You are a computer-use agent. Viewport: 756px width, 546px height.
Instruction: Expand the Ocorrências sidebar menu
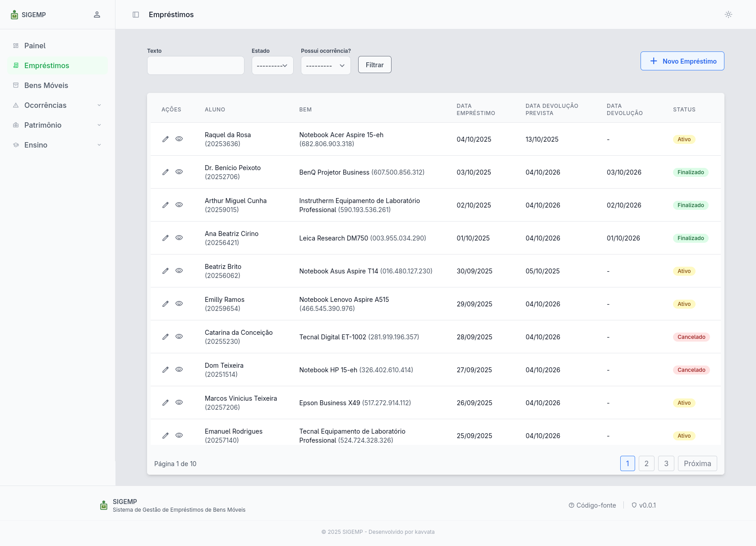57,105
